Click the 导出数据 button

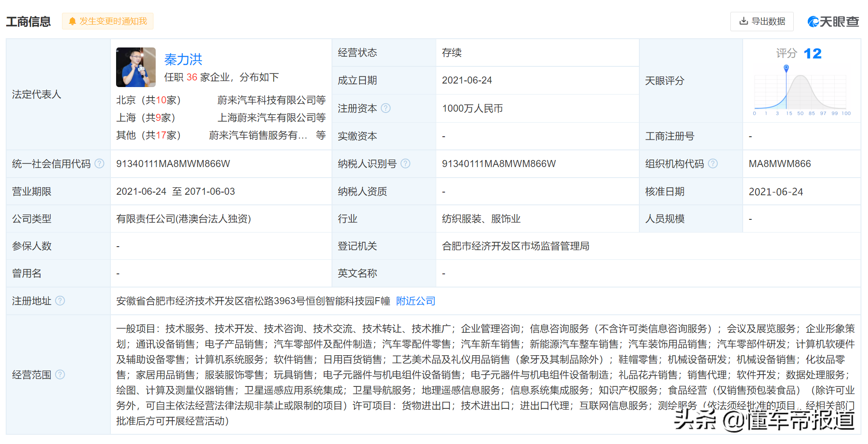point(762,22)
